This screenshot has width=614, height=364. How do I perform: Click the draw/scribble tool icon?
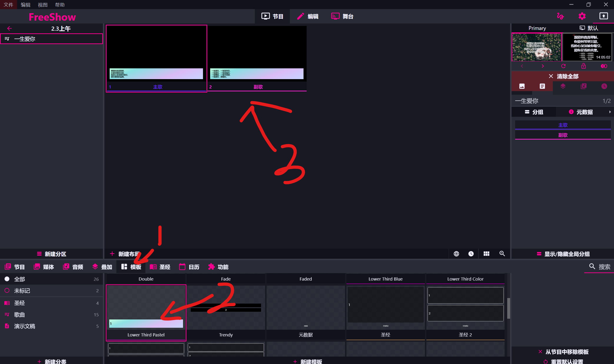click(560, 16)
